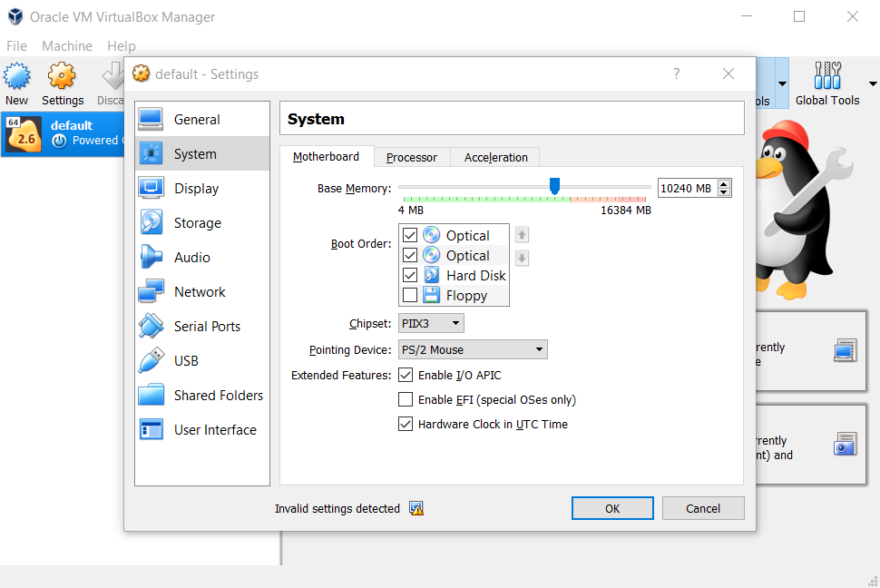The height and width of the screenshot is (588, 880).
Task: Toggle Enable I/O APIC checkbox
Action: click(x=406, y=375)
